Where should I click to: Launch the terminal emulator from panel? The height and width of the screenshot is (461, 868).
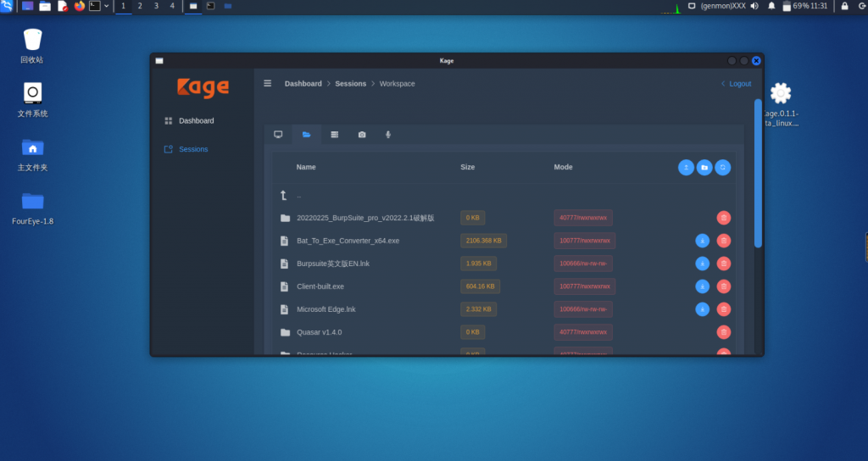point(95,6)
